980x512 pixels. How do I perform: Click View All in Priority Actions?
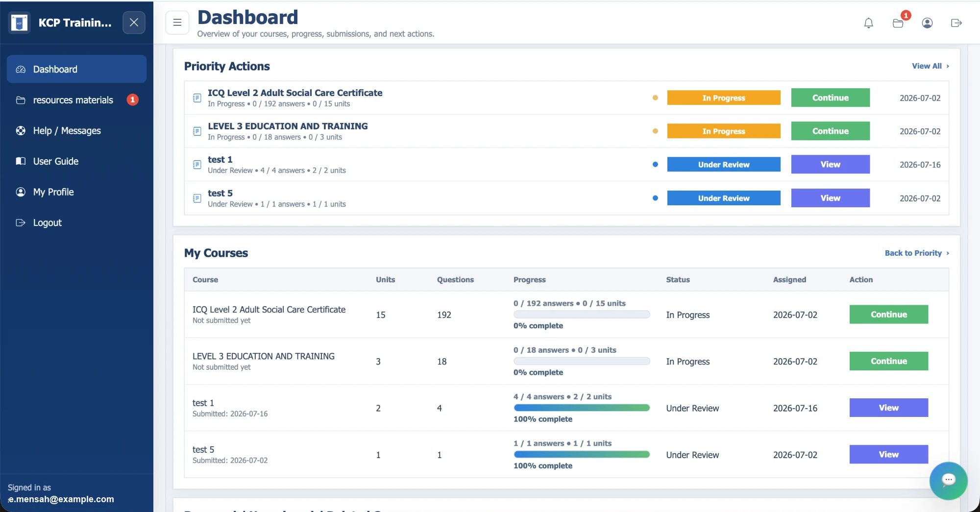930,66
